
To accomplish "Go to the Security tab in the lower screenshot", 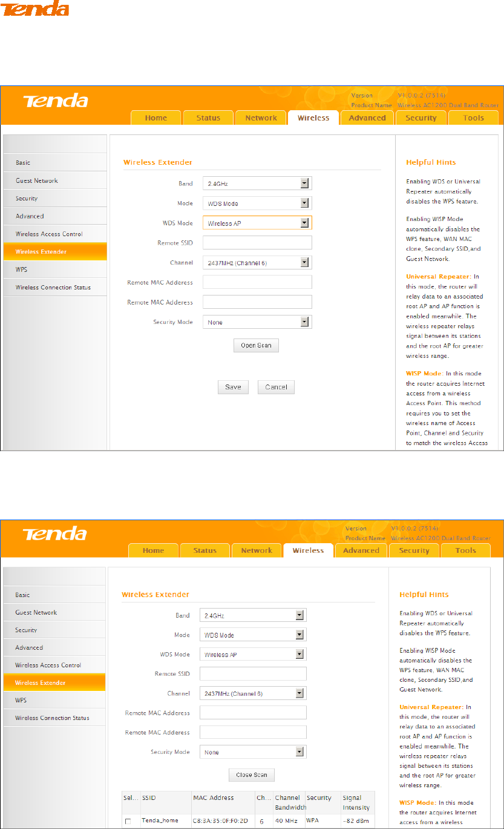I will pyautogui.click(x=414, y=550).
